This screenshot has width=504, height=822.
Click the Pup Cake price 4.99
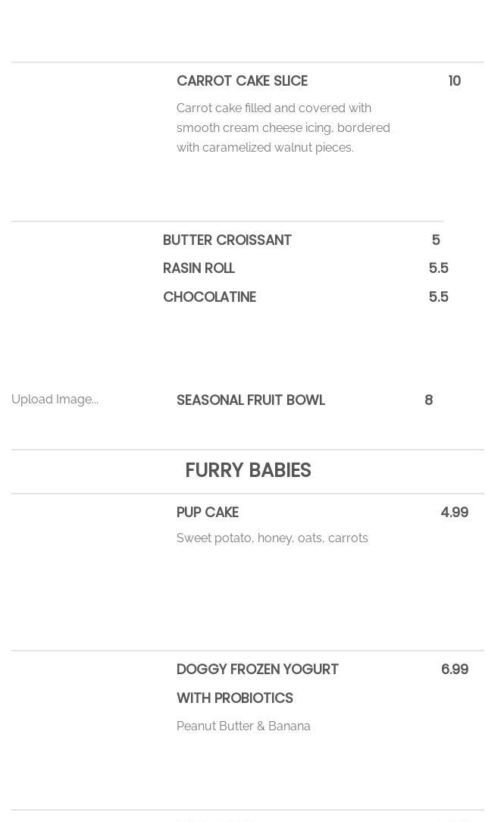454,513
